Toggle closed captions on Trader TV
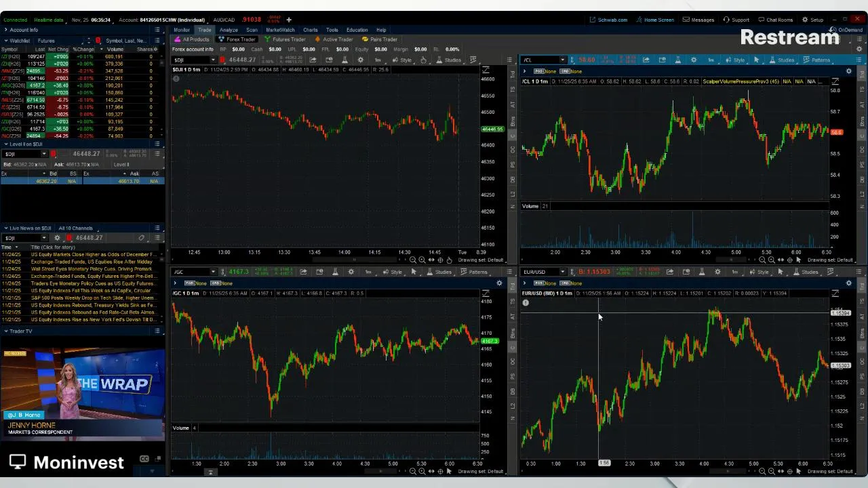 [x=144, y=459]
